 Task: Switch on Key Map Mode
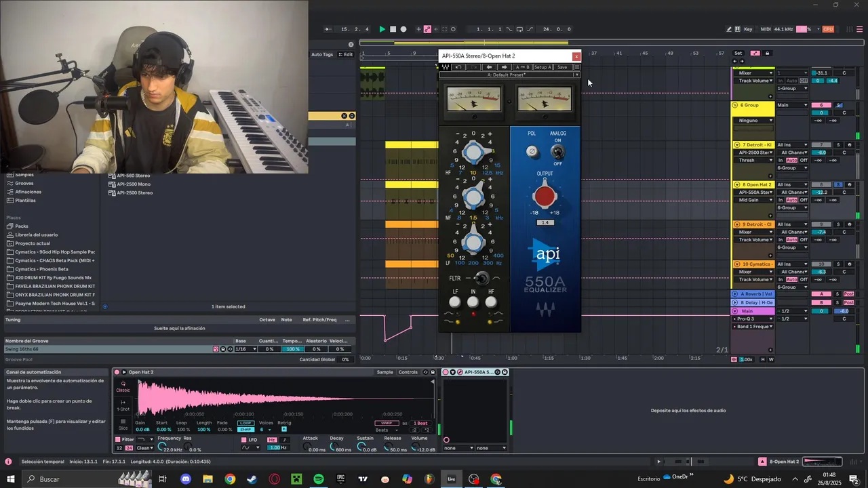748,29
